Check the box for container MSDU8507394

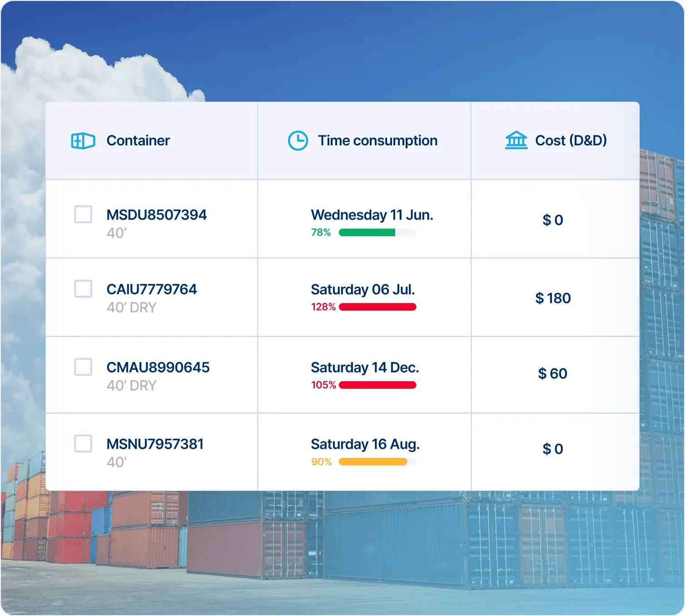tap(83, 214)
